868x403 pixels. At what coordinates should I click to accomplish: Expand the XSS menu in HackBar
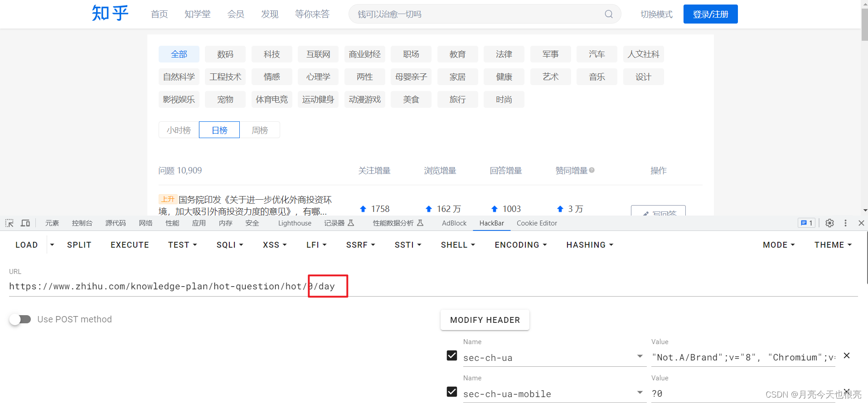tap(275, 245)
